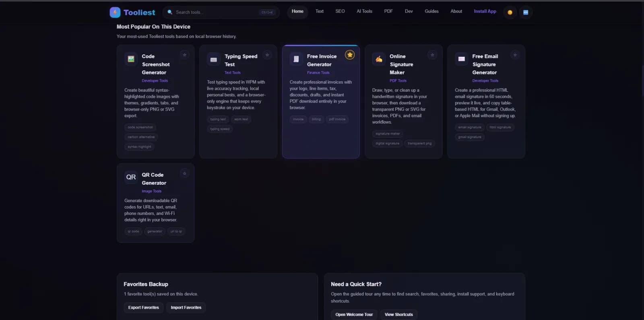The width and height of the screenshot is (644, 320).
Task: Click the View Shortcuts button
Action: point(399,314)
